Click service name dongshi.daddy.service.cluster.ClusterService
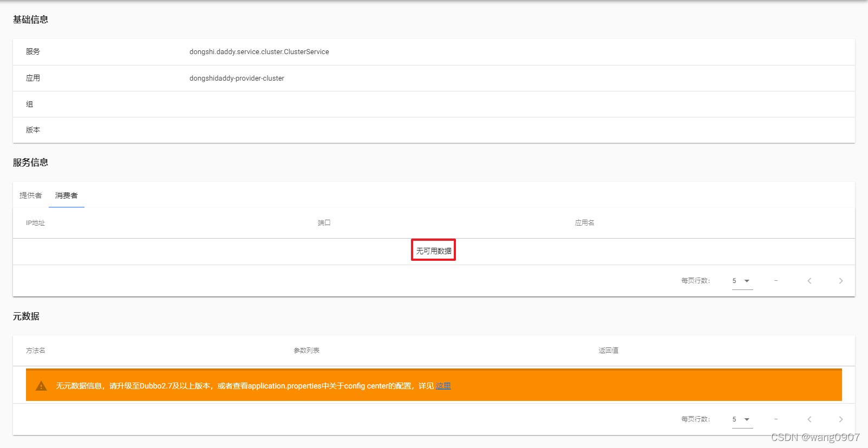Image resolution: width=868 pixels, height=448 pixels. click(259, 52)
